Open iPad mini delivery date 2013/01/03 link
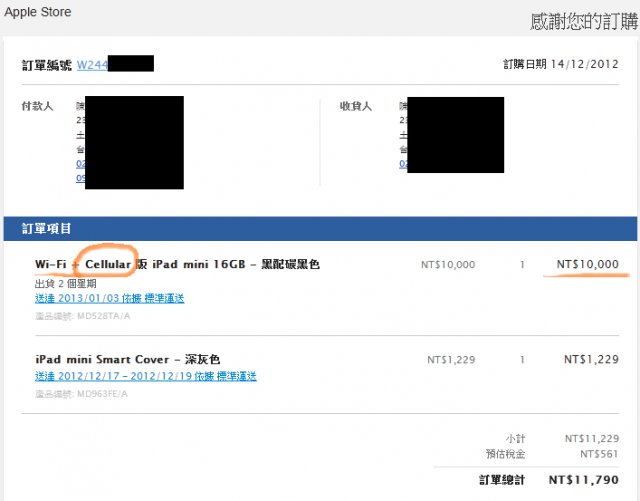The image size is (640, 501). coord(109,298)
